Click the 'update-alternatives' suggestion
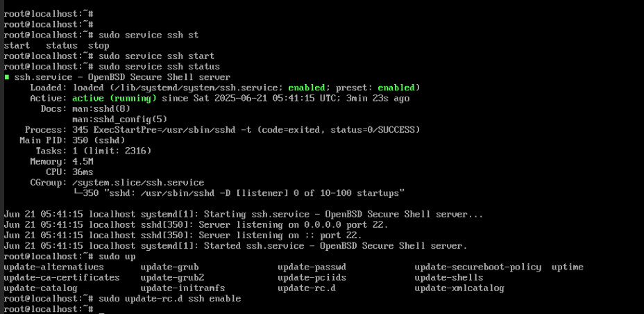 (x=54, y=267)
